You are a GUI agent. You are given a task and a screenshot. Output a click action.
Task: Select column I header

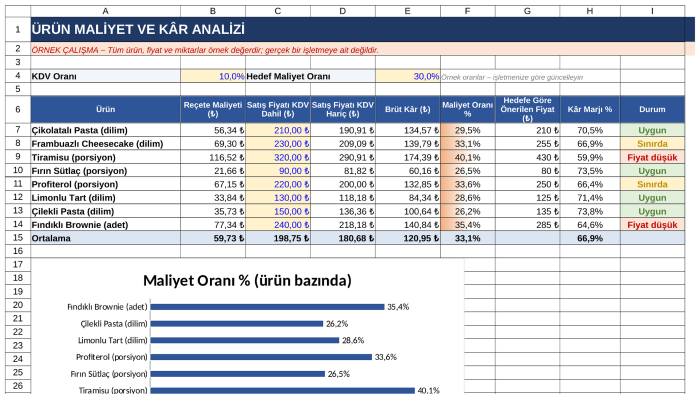652,11
